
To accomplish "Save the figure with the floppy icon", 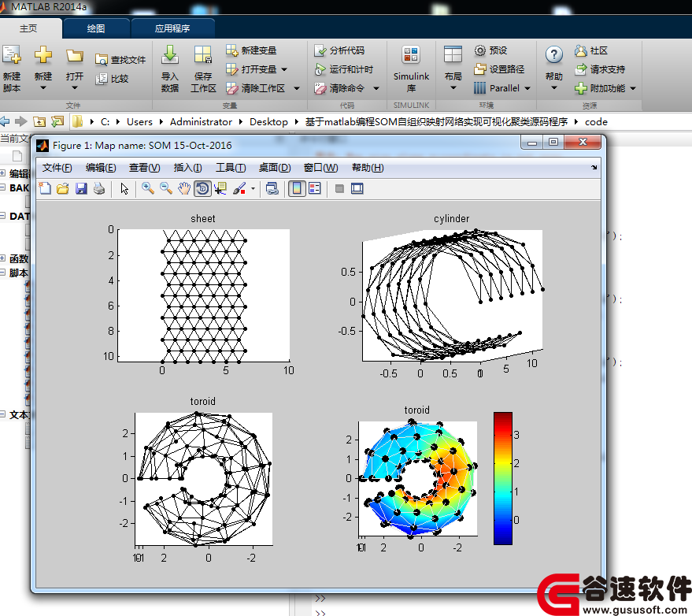I will point(81,189).
